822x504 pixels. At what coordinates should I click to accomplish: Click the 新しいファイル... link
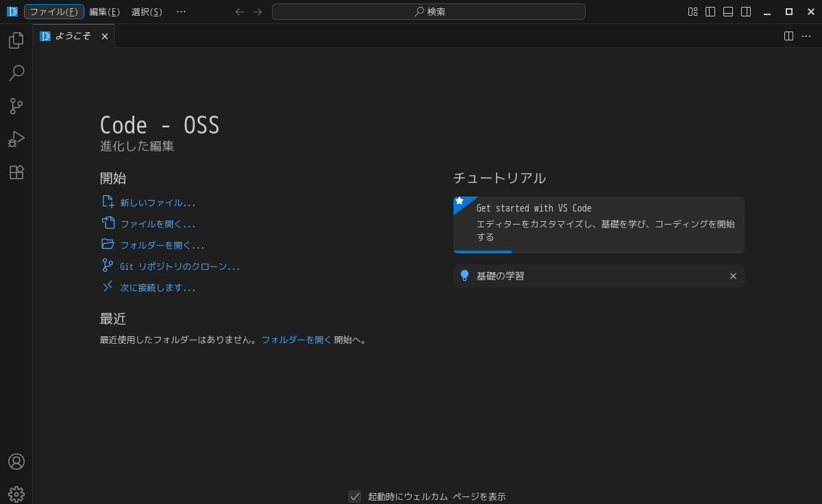point(158,203)
